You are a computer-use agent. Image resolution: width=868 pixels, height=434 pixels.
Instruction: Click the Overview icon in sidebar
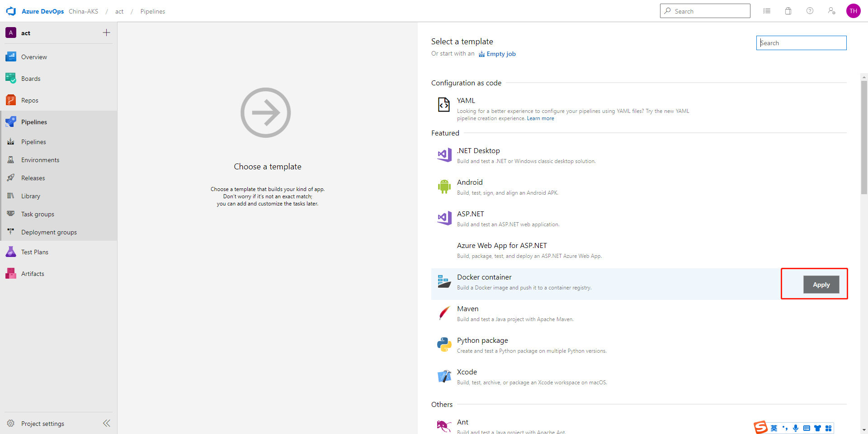click(x=11, y=57)
